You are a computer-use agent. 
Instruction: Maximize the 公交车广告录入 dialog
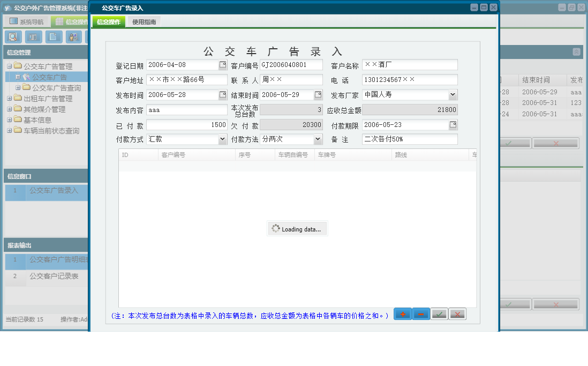coord(484,7)
